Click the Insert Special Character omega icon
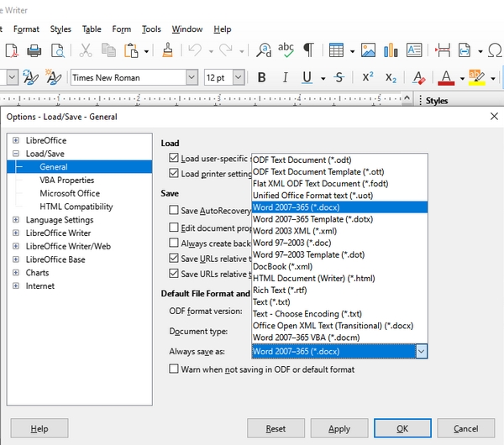 (x=495, y=50)
